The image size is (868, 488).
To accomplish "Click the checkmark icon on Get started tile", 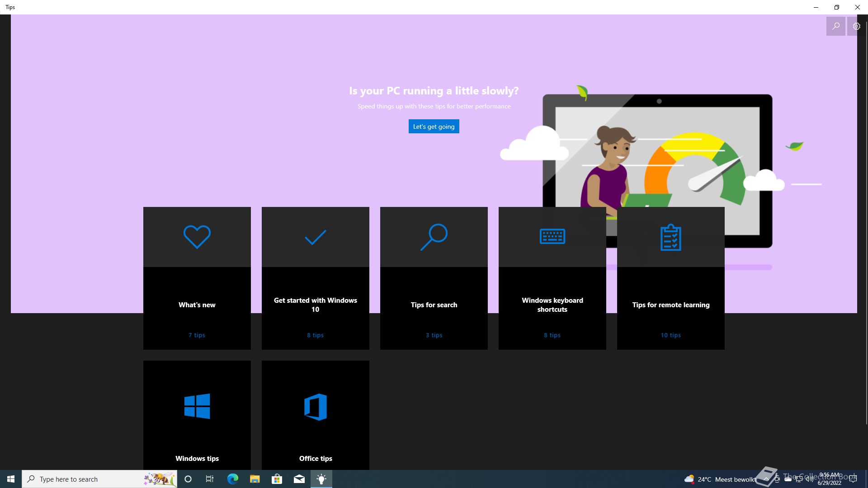I will [316, 237].
